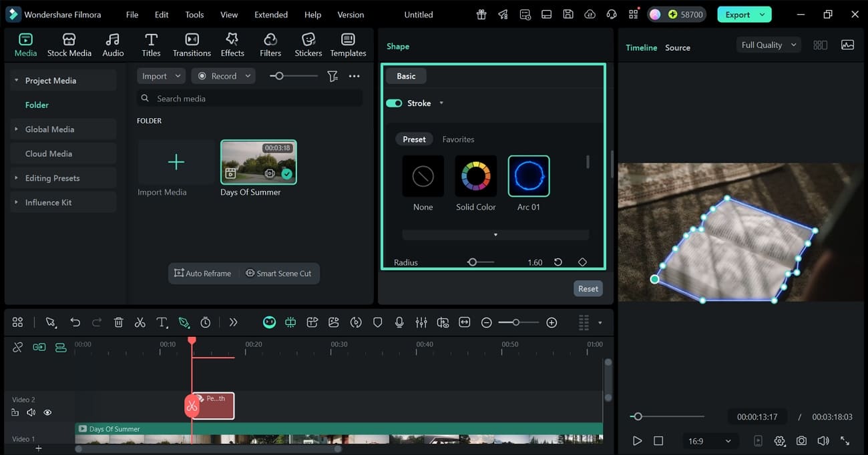Click the Auto Reframe button
The height and width of the screenshot is (455, 868).
203,273
